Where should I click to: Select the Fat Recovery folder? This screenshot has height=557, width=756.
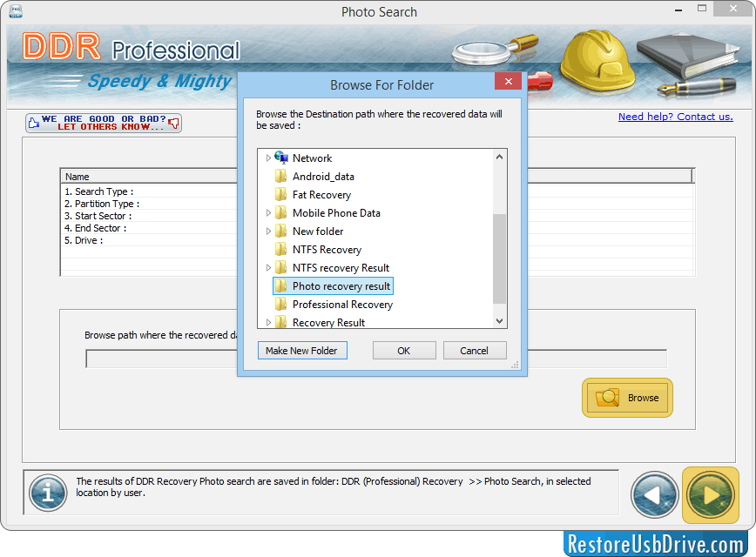point(321,195)
